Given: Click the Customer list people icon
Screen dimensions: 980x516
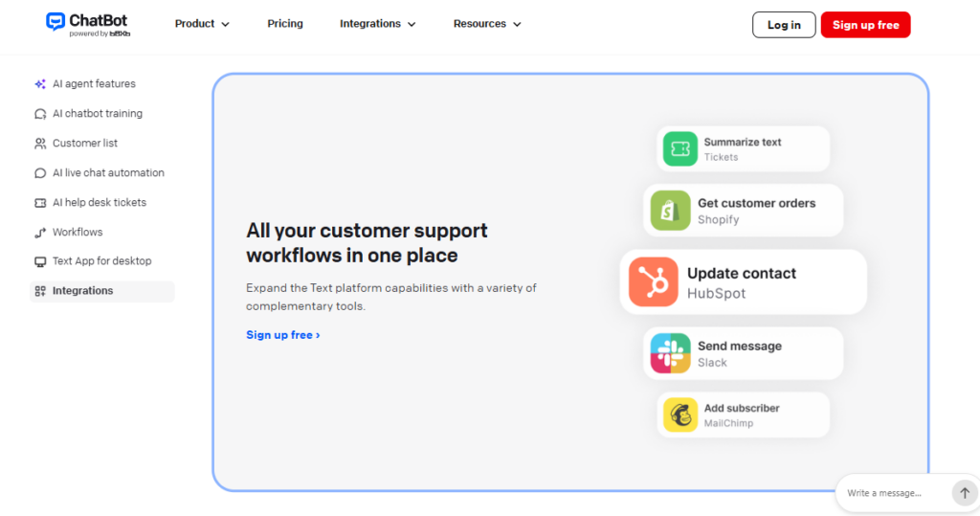Looking at the screenshot, I should 40,144.
